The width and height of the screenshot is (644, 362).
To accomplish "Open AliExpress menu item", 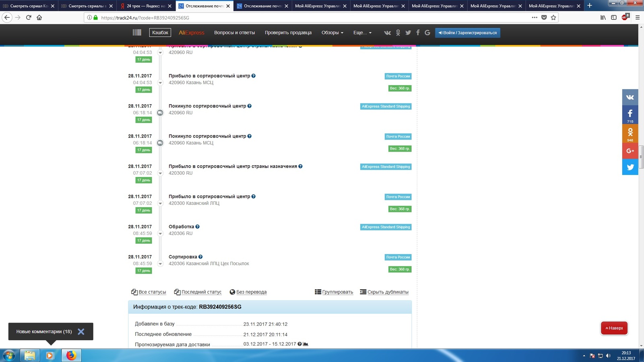I will (x=192, y=33).
